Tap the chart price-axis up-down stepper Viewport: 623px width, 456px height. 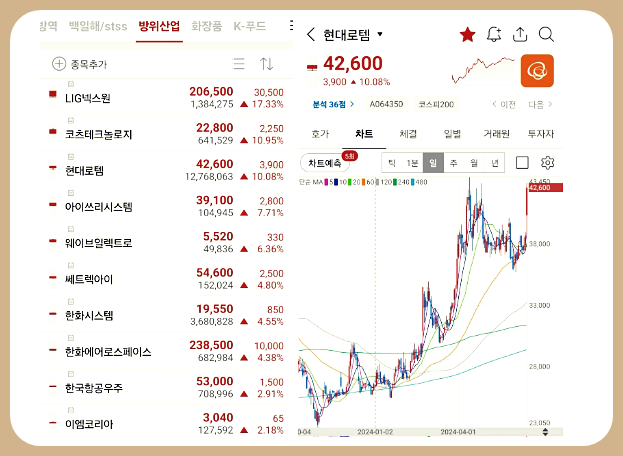click(545, 432)
